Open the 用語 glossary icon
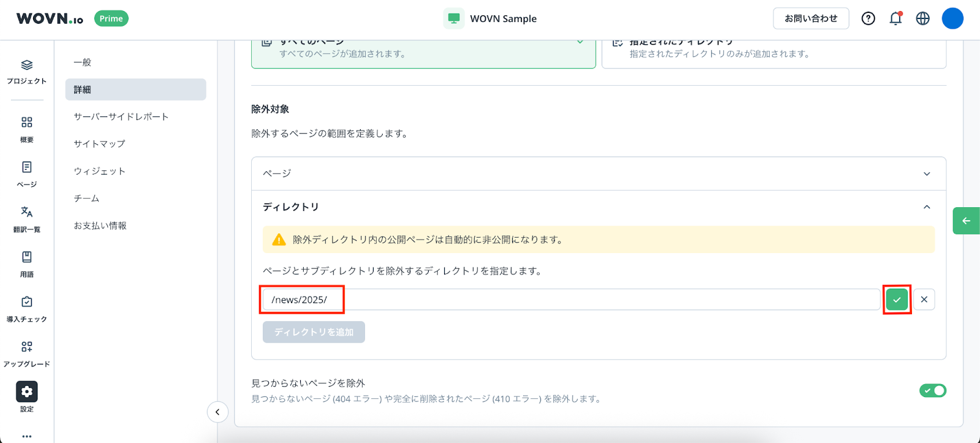Screen dimensions: 980x443 pos(26,263)
